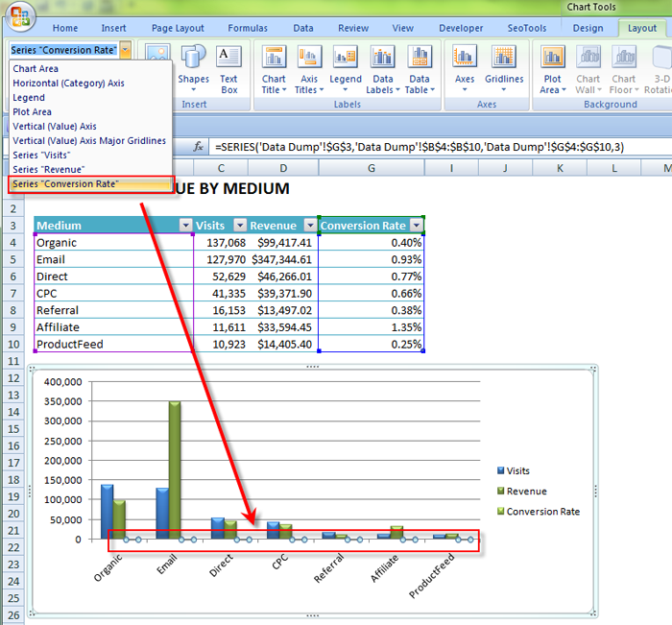Viewport: 672px width, 625px height.
Task: Open the Legend options
Action: click(346, 70)
